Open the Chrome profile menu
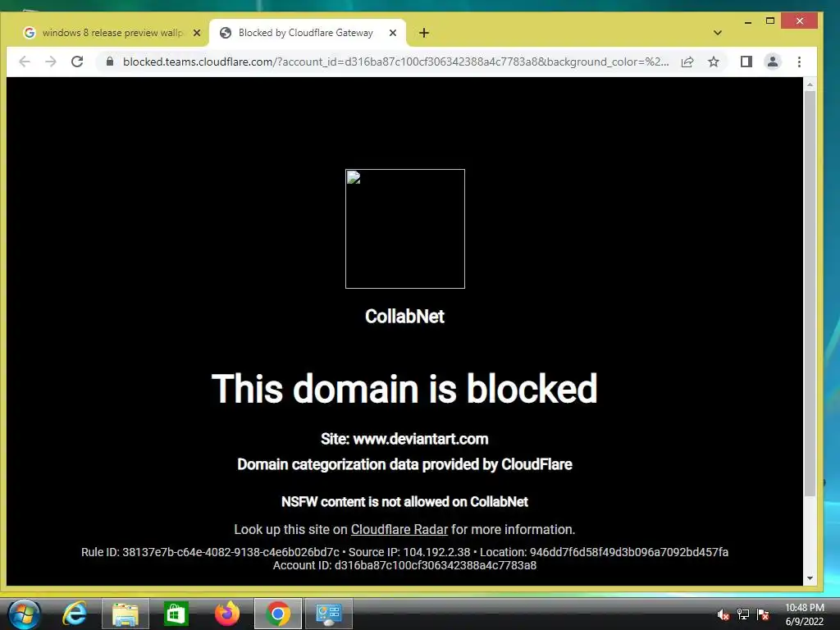This screenshot has width=840, height=630. [773, 62]
